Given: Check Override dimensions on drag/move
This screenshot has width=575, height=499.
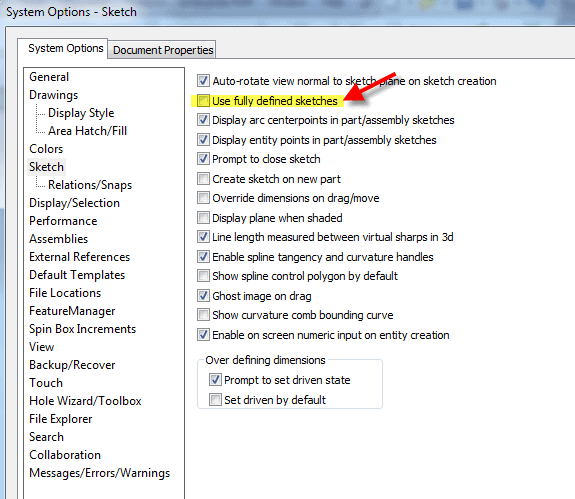Looking at the screenshot, I should click(203, 198).
